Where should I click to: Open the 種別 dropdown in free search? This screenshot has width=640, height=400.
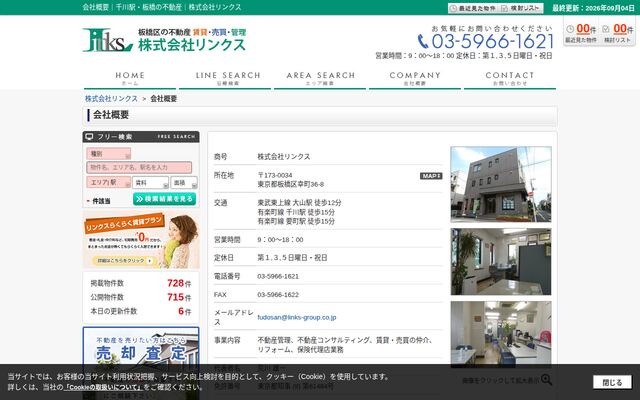pyautogui.click(x=109, y=154)
